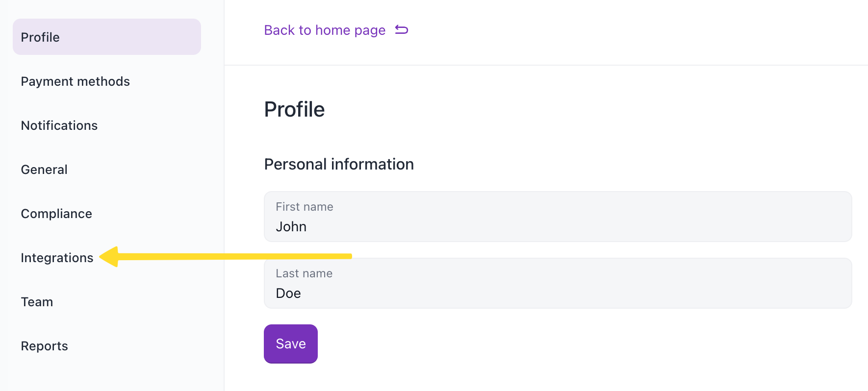This screenshot has width=868, height=391.
Task: Click the yellow arrowhead pointing at Integrations
Action: coord(110,257)
